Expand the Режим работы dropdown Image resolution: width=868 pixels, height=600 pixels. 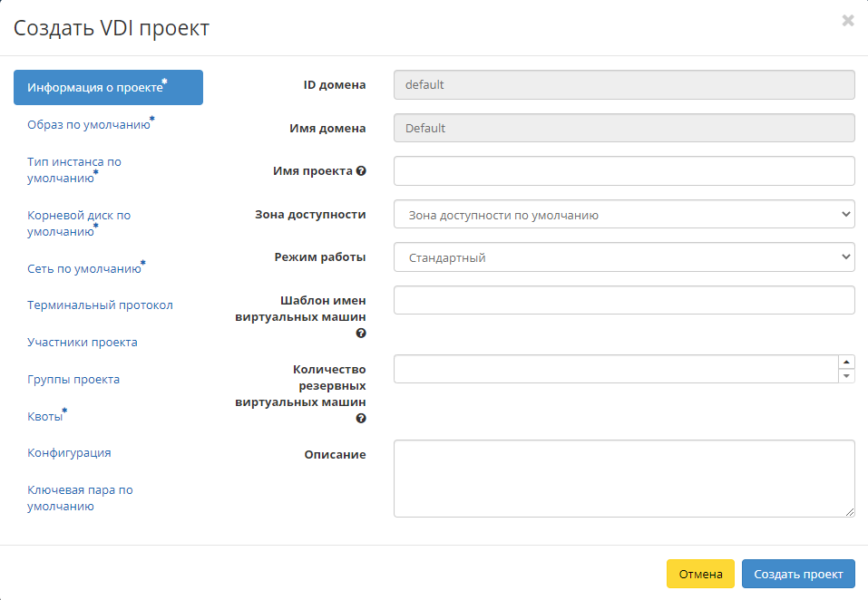click(624, 257)
